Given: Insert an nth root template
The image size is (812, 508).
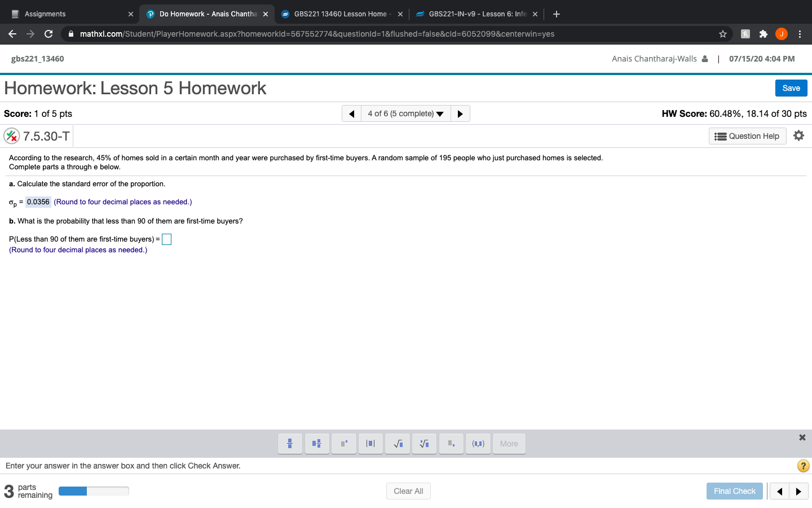Looking at the screenshot, I should click(424, 444).
